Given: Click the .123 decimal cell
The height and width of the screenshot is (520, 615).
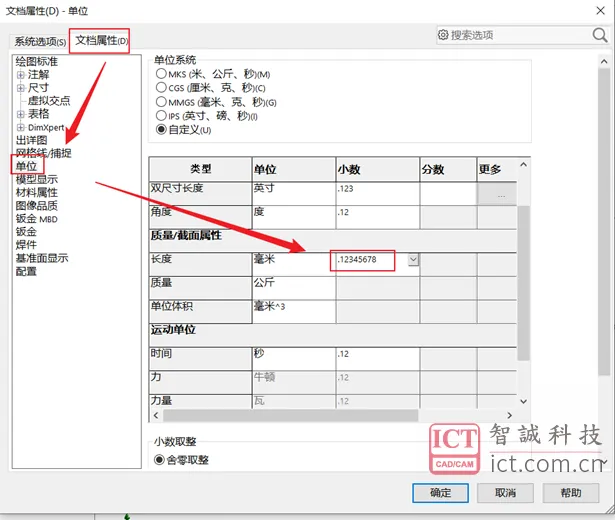Looking at the screenshot, I should pyautogui.click(x=377, y=193).
